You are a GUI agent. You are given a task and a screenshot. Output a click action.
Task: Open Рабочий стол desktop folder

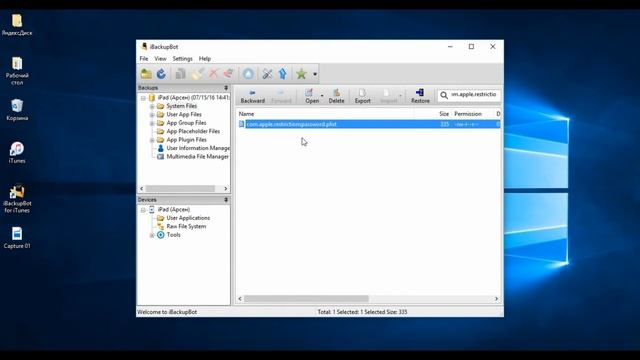[17, 71]
